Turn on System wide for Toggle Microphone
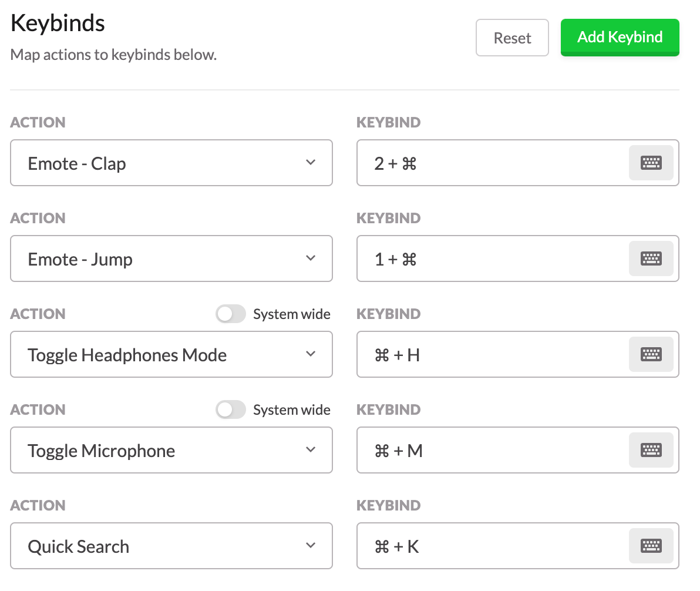 coord(231,410)
